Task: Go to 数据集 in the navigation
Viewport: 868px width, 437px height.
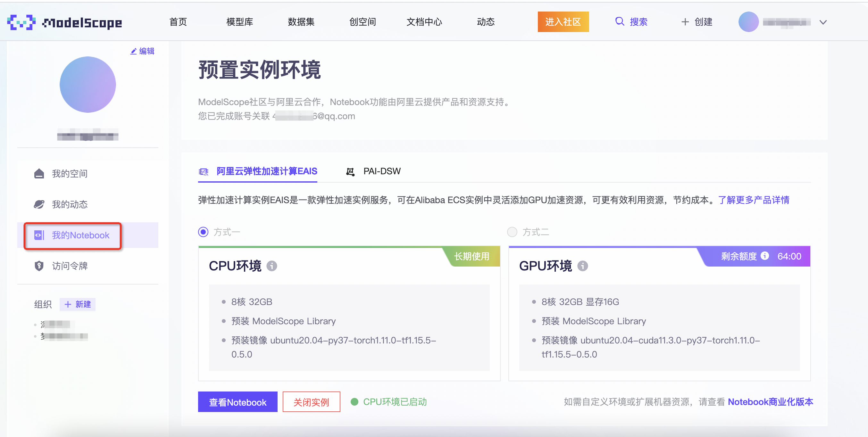Action: click(x=301, y=22)
